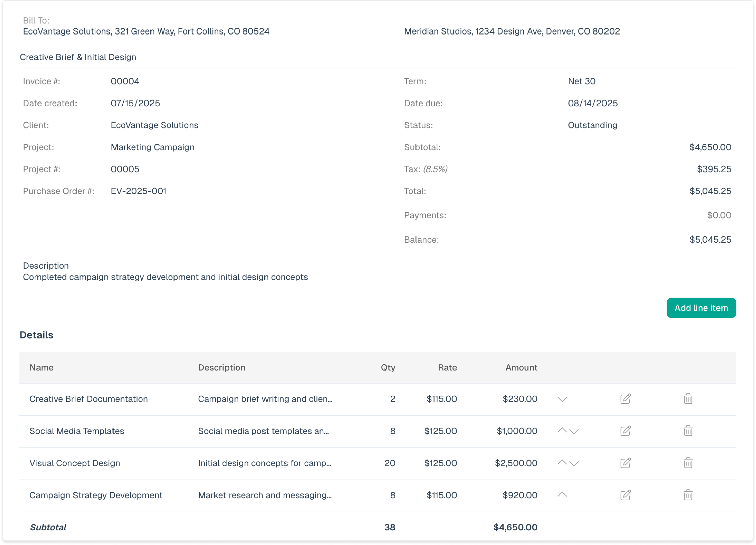Image resolution: width=756 pixels, height=545 pixels.
Task: Edit the Creative Brief Documentation line item
Action: (625, 399)
